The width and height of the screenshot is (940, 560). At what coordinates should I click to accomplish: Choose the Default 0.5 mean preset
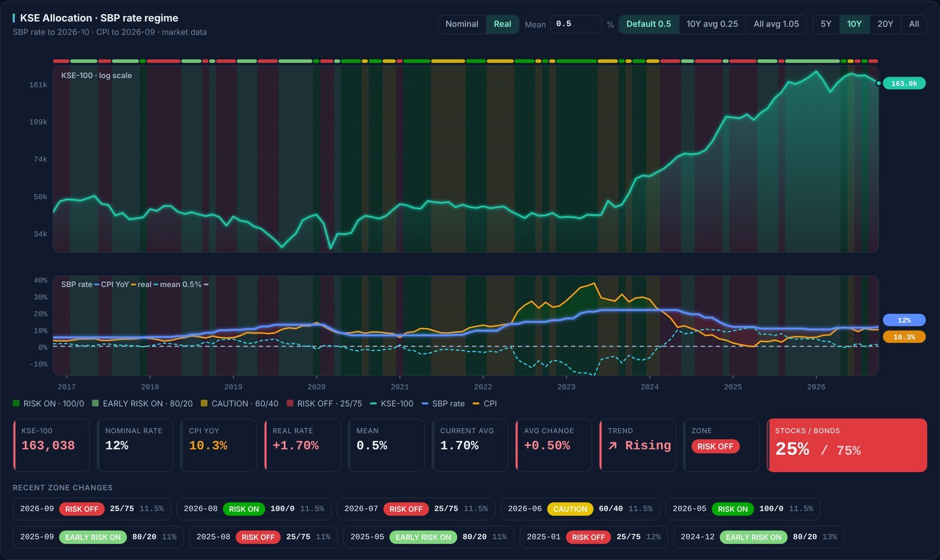pos(649,24)
